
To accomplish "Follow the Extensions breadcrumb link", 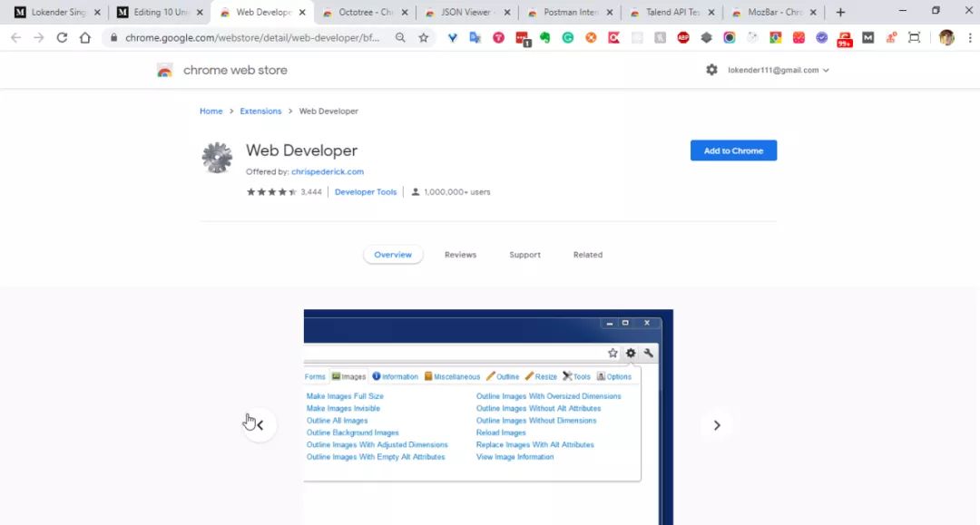I will point(260,112).
